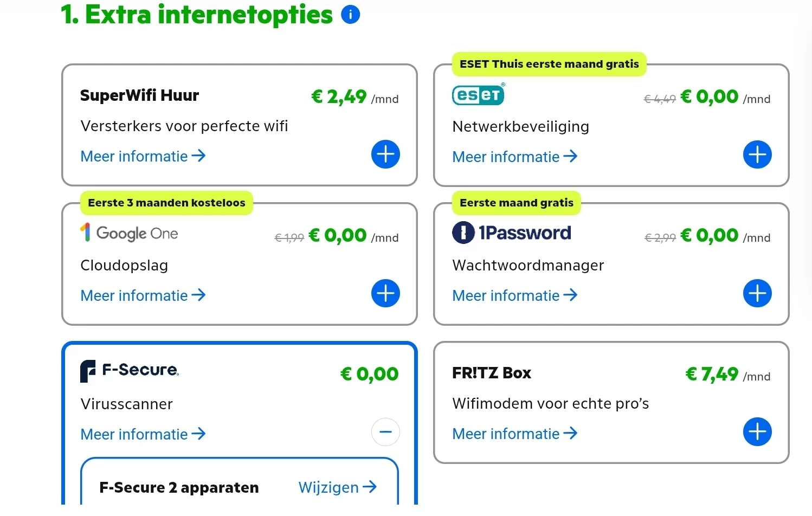Open Meer informatie for 1Password
Screen dimensions: 812x516
coord(515,295)
